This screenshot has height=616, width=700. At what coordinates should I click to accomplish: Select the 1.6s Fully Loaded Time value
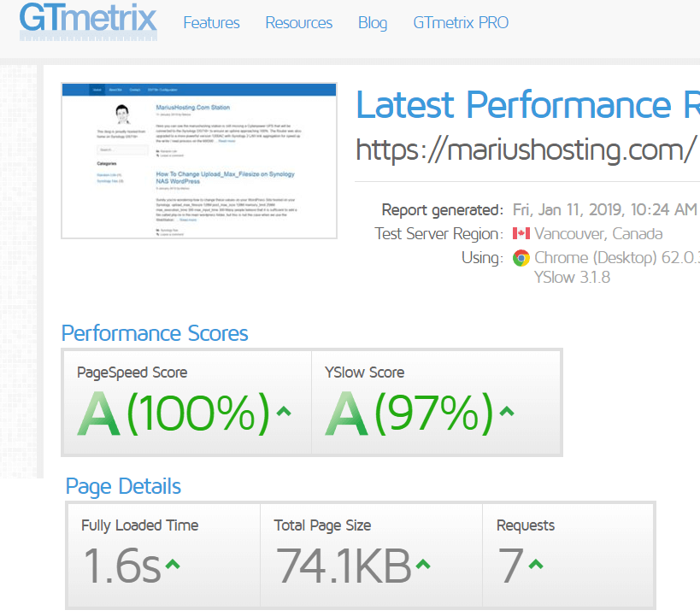122,566
